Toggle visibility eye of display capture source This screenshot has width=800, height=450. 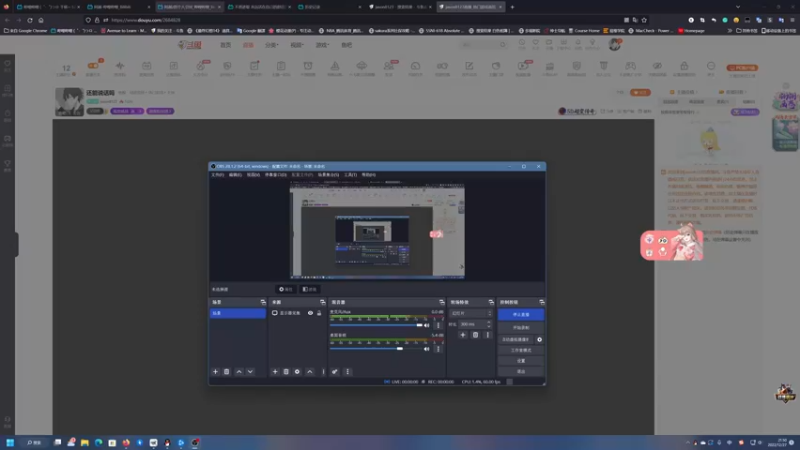point(310,313)
